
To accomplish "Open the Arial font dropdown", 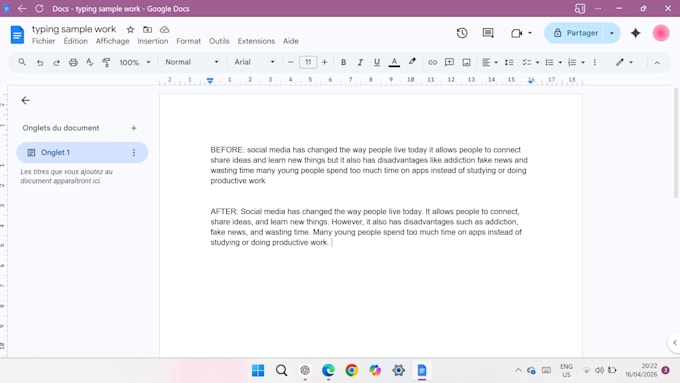I will coord(255,62).
